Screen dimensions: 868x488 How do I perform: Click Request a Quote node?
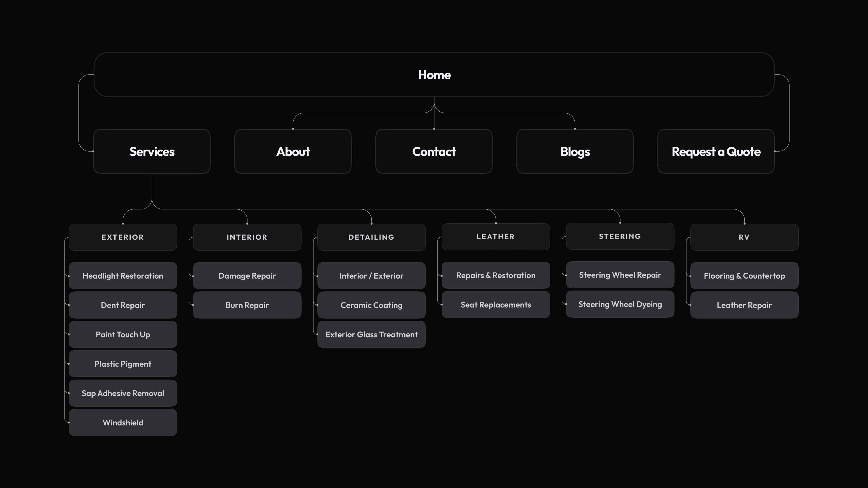coord(716,152)
